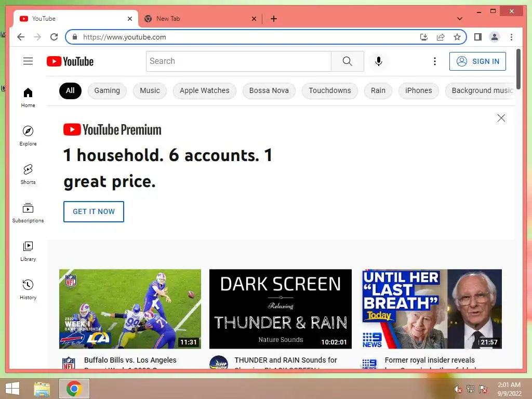Screen dimensions: 532x399
Task: Start voice search with microphone icon
Action: [x=379, y=61]
